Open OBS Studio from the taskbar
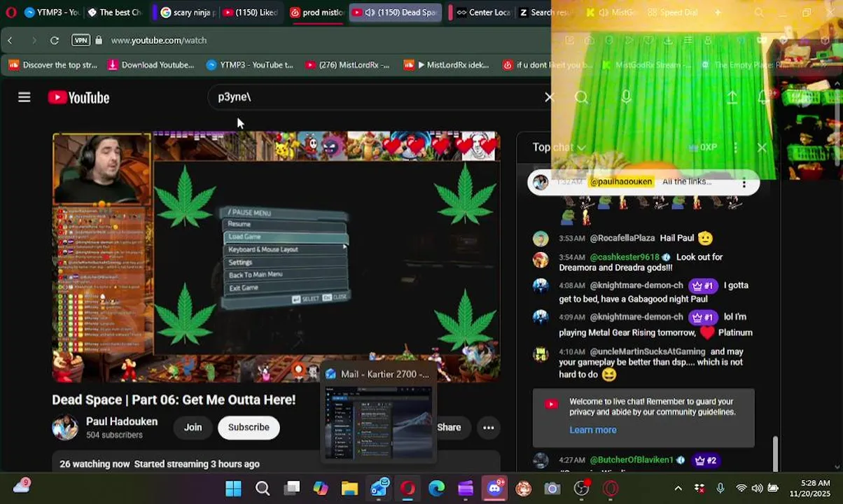 [x=581, y=488]
